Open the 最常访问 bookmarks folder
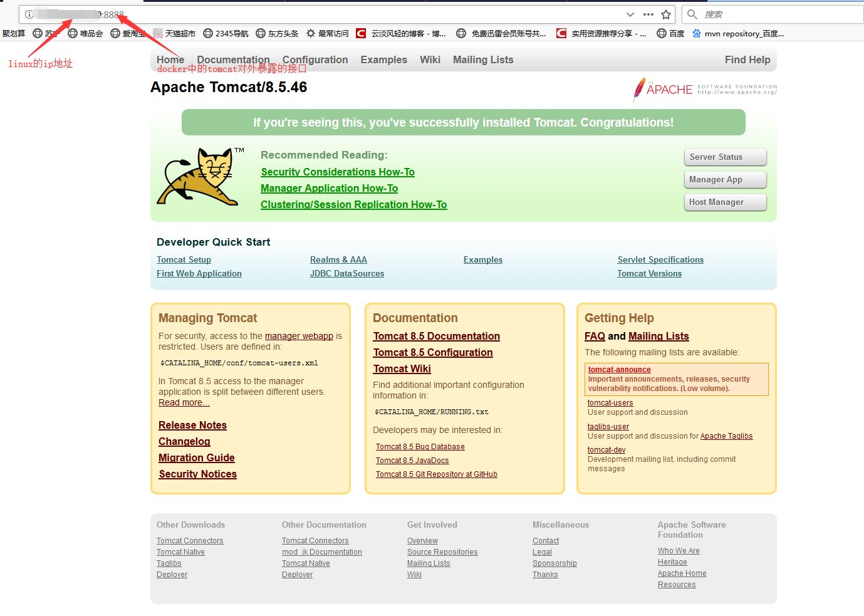The image size is (864, 616). coord(327,34)
